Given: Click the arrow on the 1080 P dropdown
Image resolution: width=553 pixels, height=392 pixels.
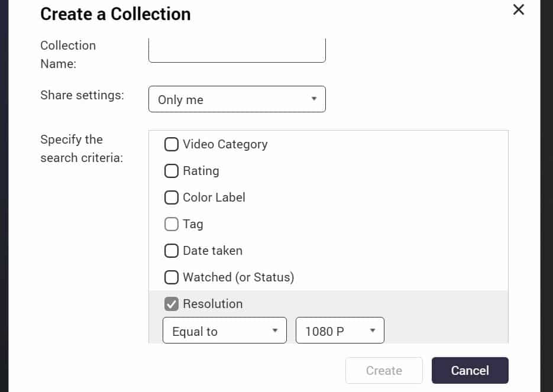Looking at the screenshot, I should click(373, 331).
